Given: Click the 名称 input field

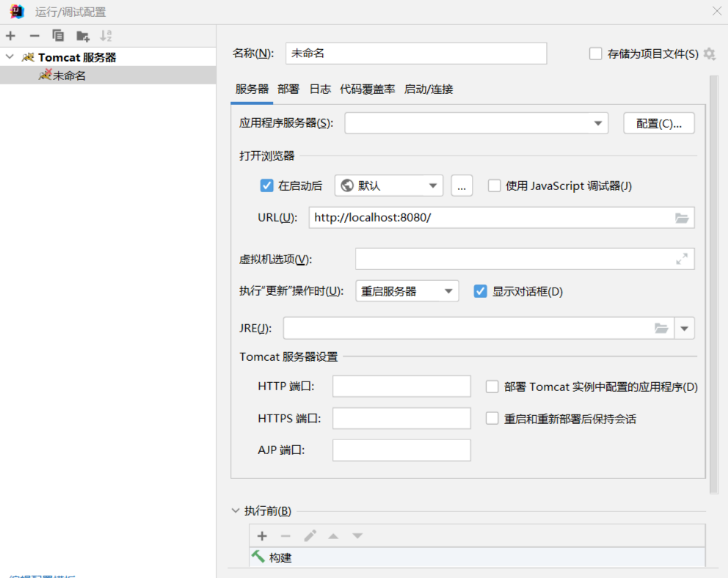Looking at the screenshot, I should (416, 54).
